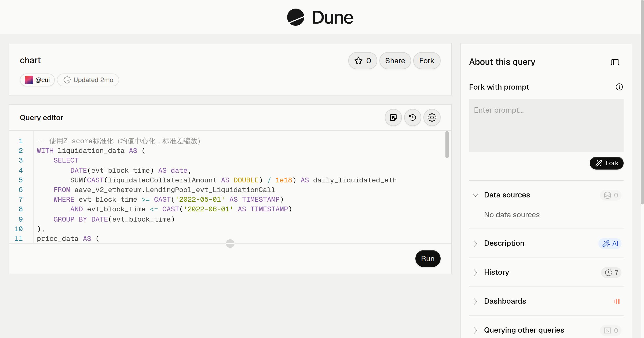Viewport: 644px width, 338px height.
Task: Click the Z-score comment on line 1
Action: 119,141
